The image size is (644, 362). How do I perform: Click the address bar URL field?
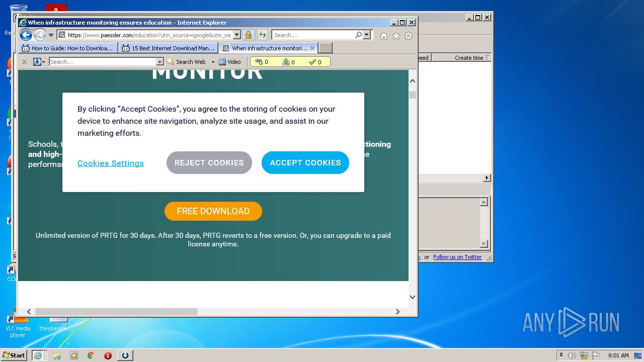coord(148,35)
